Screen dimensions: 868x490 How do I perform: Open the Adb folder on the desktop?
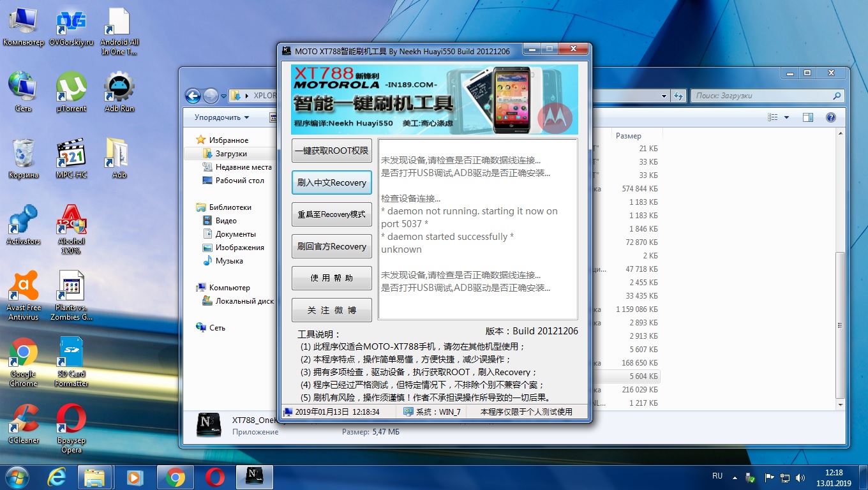[119, 158]
